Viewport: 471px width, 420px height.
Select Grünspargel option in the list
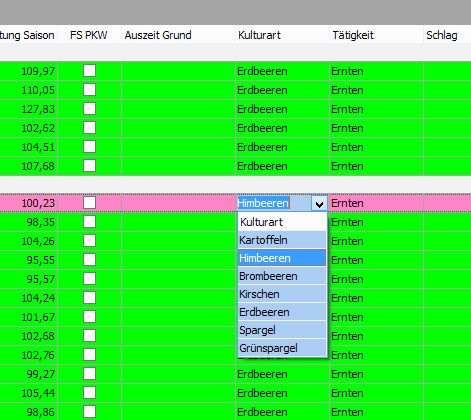coord(282,348)
